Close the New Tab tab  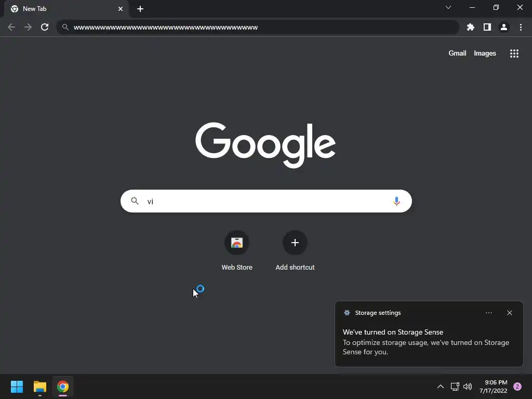pos(121,9)
